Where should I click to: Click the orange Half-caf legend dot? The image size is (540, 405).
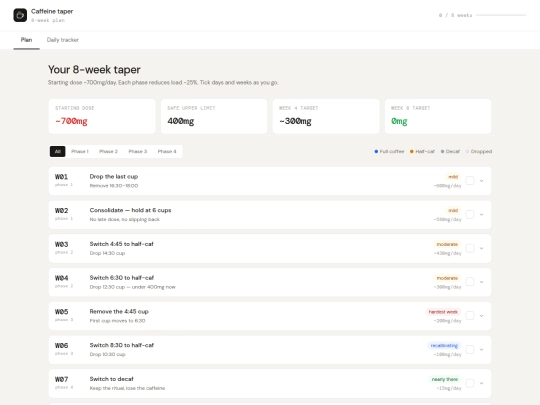click(x=412, y=152)
